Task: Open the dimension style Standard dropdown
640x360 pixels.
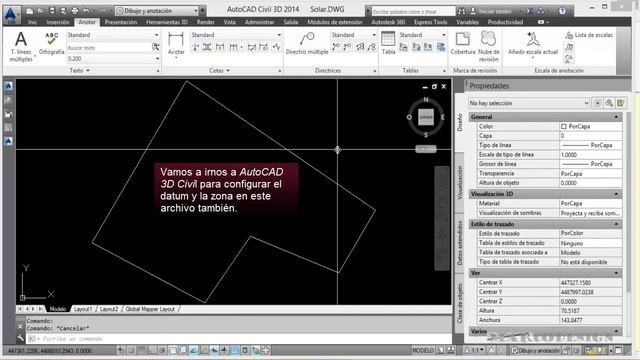Action: coord(236,35)
